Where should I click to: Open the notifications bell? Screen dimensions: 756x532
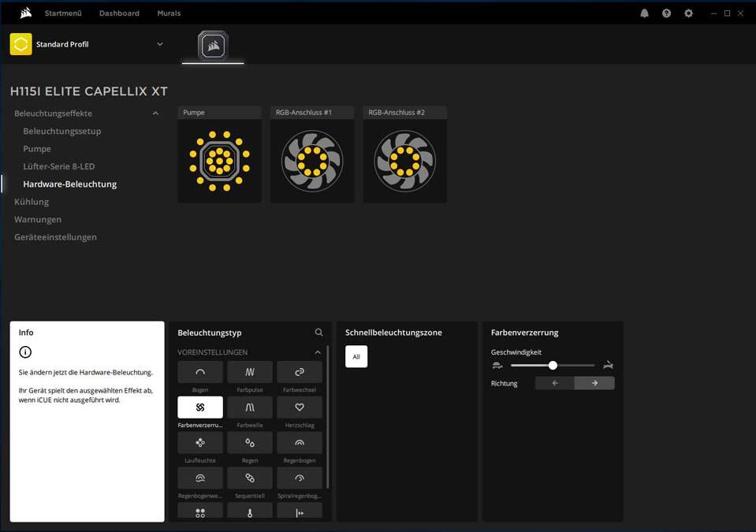pos(644,13)
